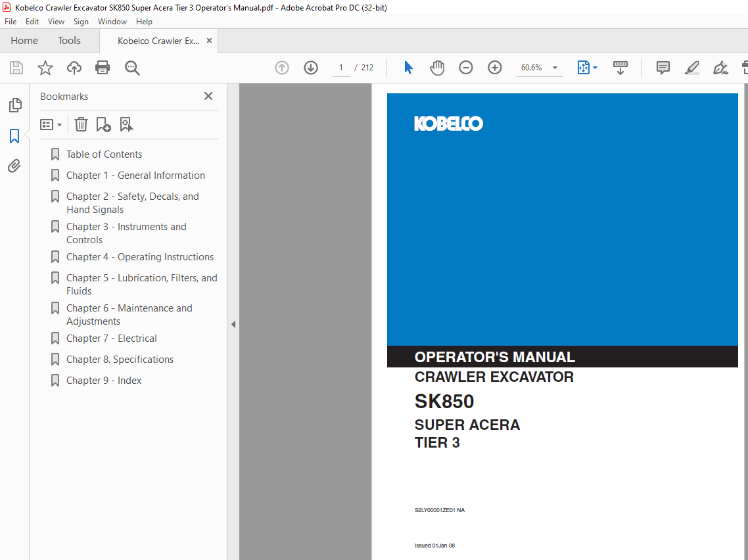Open Chapter 1 - General Information bookmark
Screen dimensions: 748x560
point(135,175)
